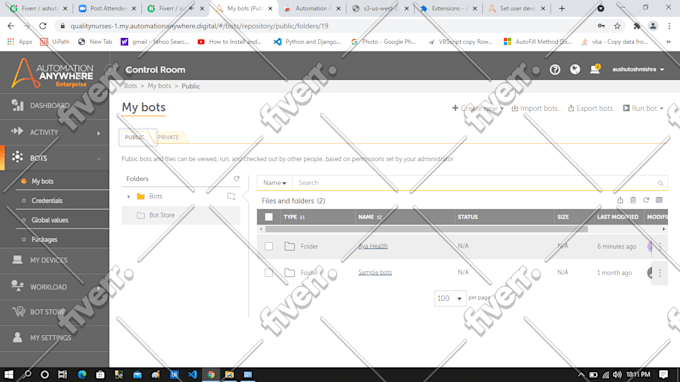Viewport: 680px width, 382px height.
Task: Open Sample bots row actions menu
Action: 660,273
